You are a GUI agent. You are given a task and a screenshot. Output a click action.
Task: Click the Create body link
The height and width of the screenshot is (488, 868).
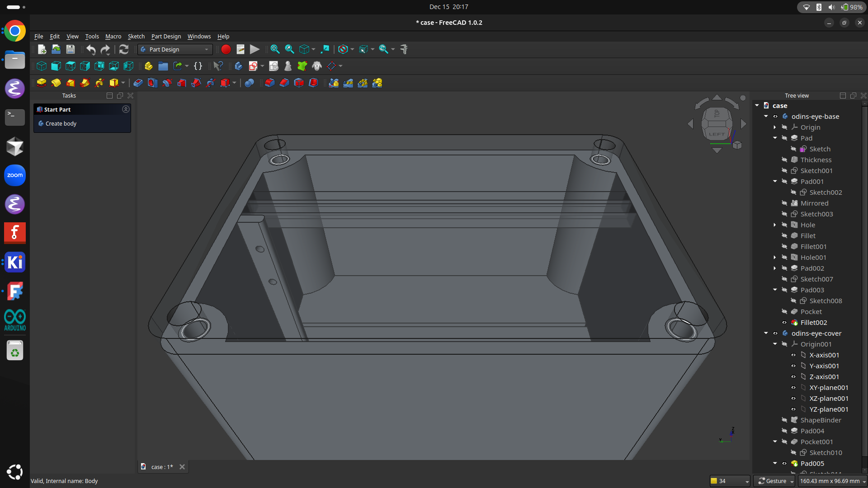pos(61,123)
